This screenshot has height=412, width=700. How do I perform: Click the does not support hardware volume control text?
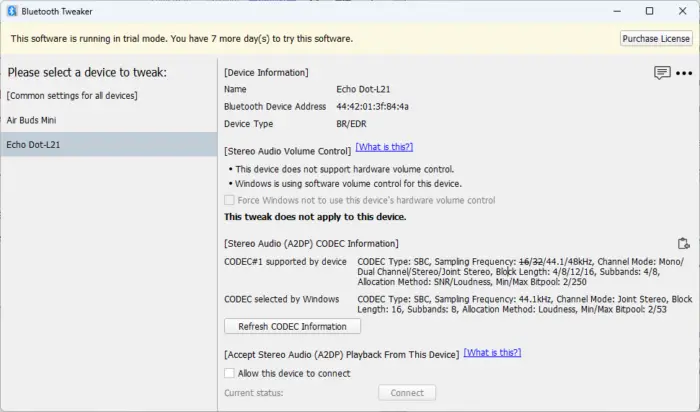[344, 169]
